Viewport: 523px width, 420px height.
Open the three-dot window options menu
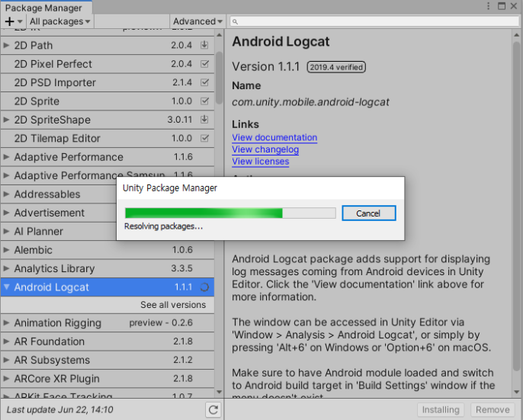(x=488, y=6)
